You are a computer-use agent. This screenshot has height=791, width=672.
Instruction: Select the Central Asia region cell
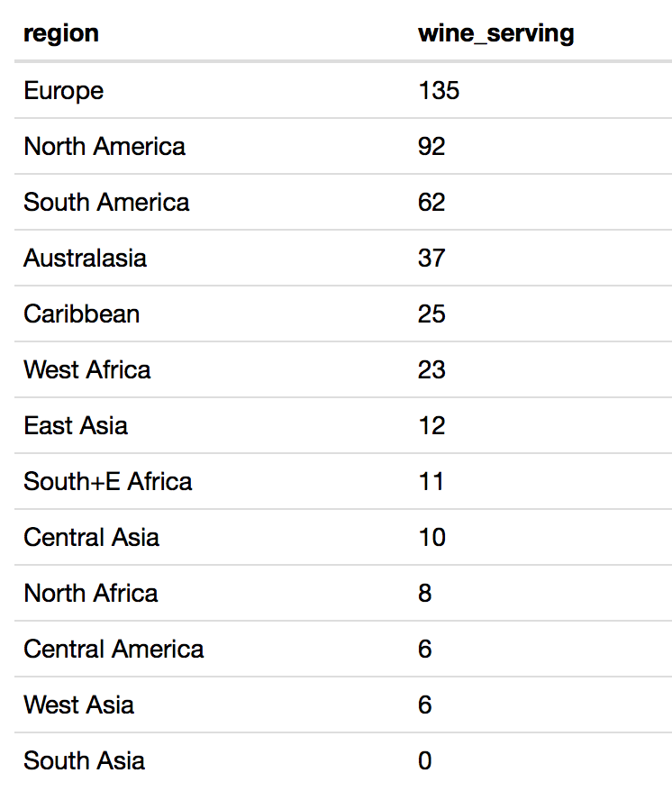tap(91, 538)
